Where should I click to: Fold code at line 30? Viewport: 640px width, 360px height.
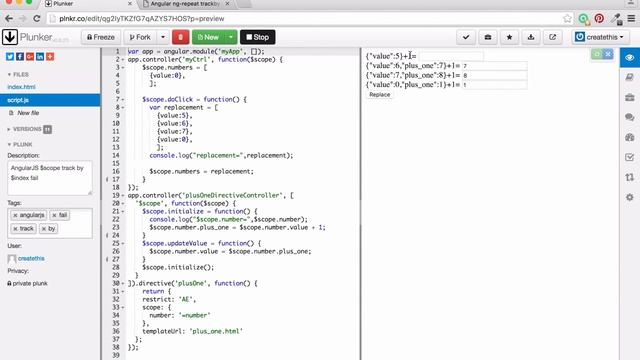pyautogui.click(x=123, y=283)
